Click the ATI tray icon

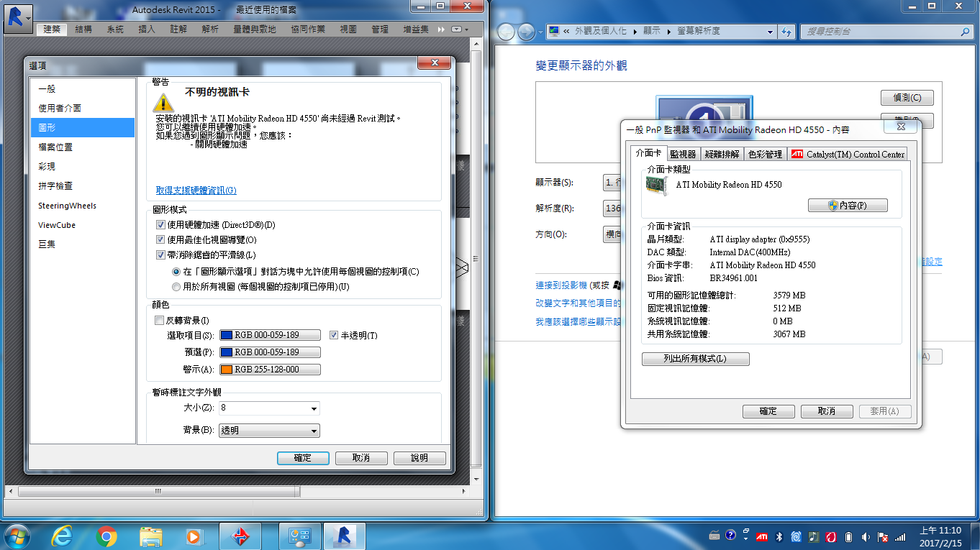[x=761, y=536]
